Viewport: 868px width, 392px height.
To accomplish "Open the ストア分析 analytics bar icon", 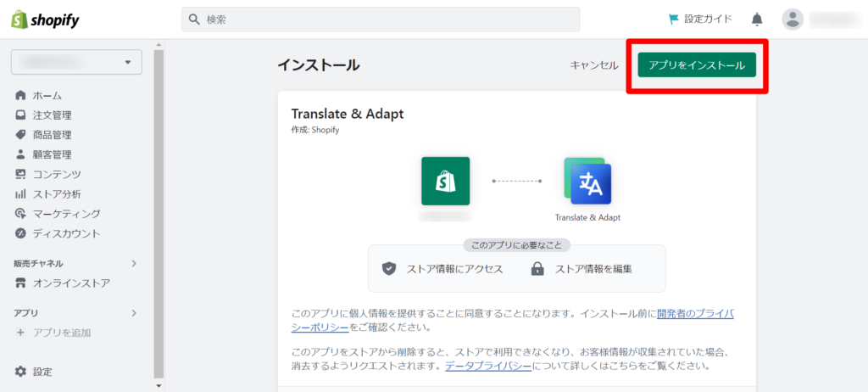I will (x=20, y=194).
